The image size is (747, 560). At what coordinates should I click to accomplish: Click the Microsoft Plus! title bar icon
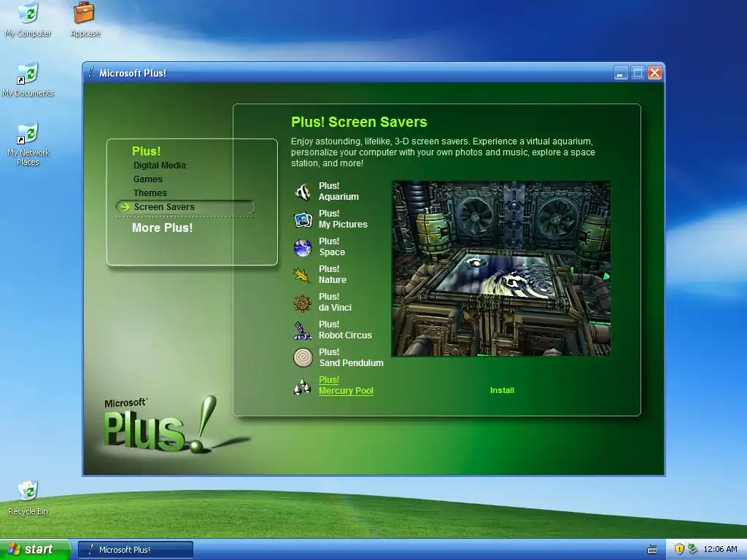(91, 72)
